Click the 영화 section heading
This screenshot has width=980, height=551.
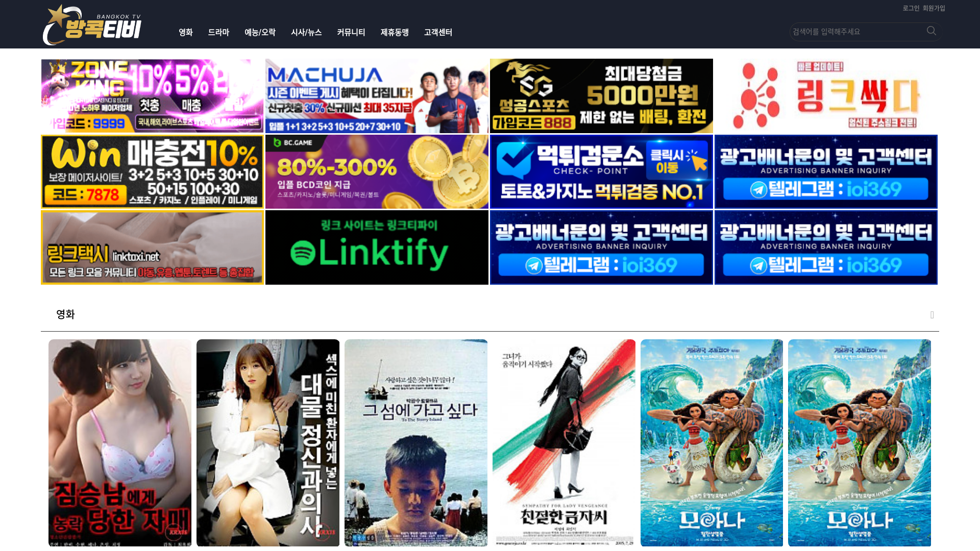click(x=65, y=314)
